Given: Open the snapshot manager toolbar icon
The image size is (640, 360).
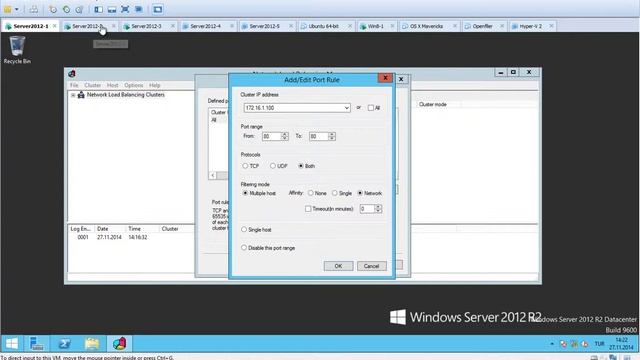Looking at the screenshot, I should 79,9.
